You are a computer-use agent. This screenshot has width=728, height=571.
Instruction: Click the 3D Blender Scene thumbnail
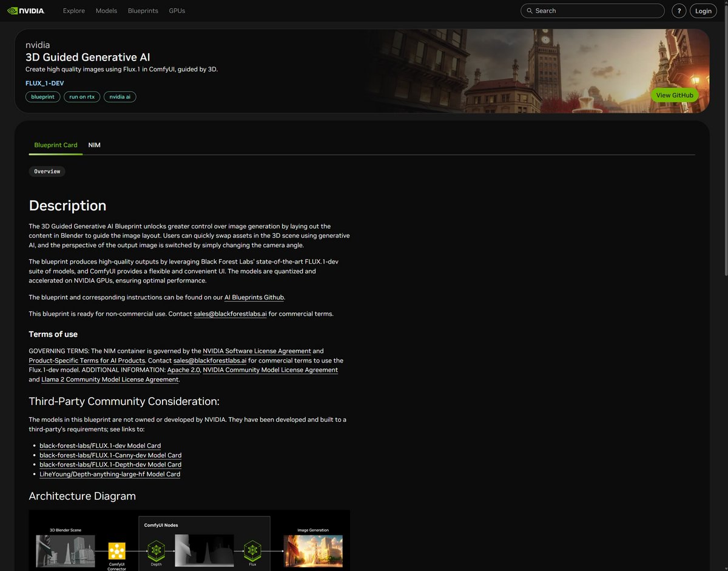coord(66,551)
